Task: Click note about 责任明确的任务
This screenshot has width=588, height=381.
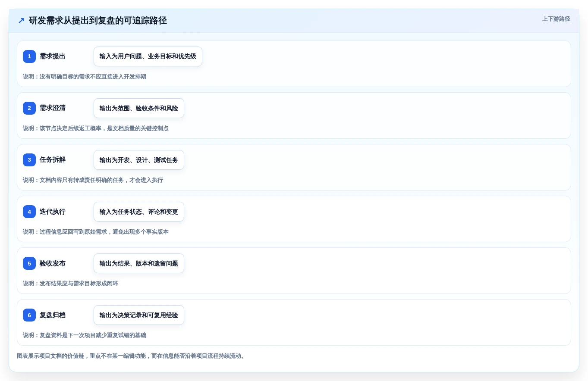Action: point(93,180)
